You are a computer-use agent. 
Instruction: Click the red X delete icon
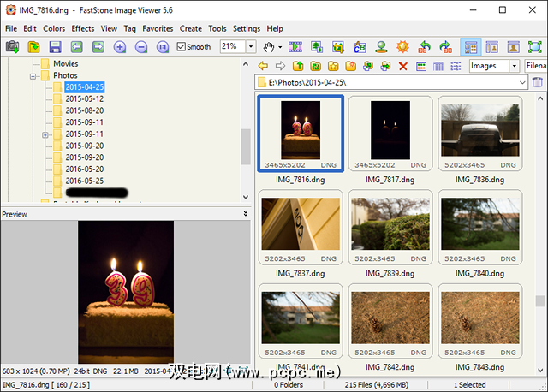403,66
